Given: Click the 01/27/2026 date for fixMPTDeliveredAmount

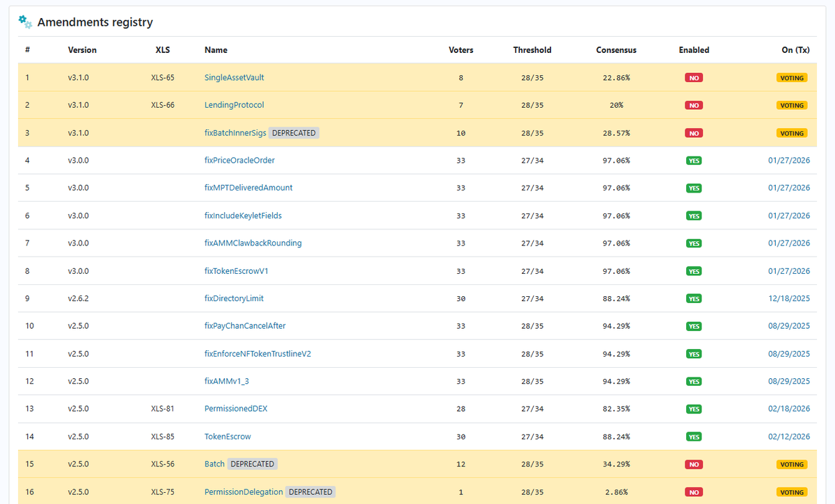Looking at the screenshot, I should 789,188.
